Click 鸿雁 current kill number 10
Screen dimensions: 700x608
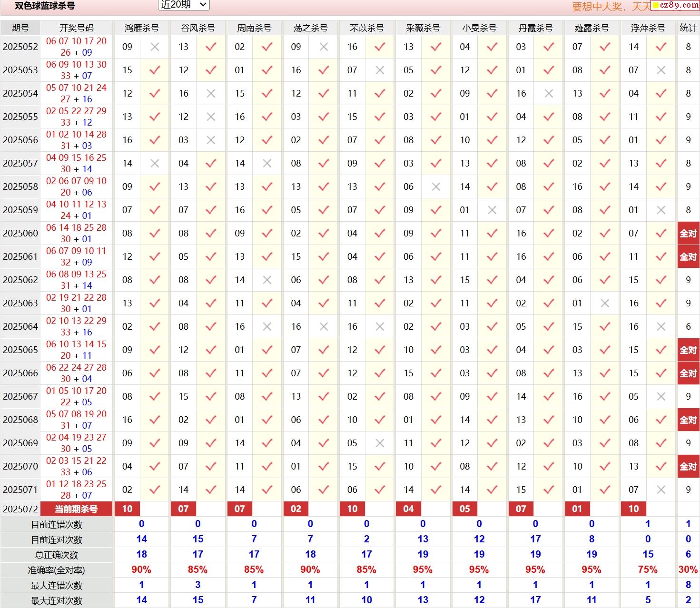pos(127,509)
